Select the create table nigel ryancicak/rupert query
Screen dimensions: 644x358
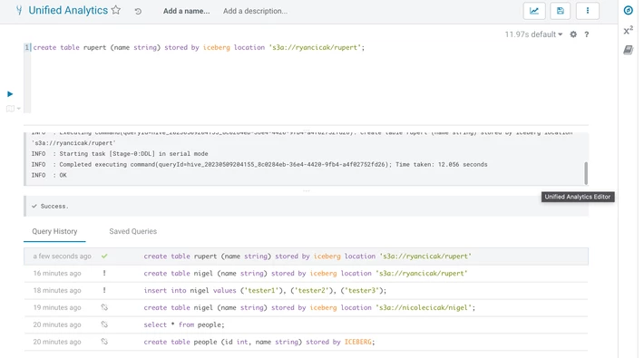point(306,274)
